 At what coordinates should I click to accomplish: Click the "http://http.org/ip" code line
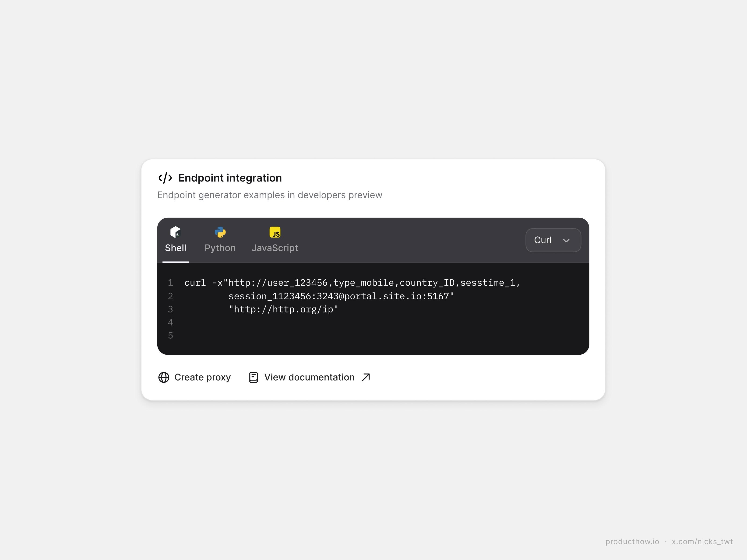click(283, 310)
